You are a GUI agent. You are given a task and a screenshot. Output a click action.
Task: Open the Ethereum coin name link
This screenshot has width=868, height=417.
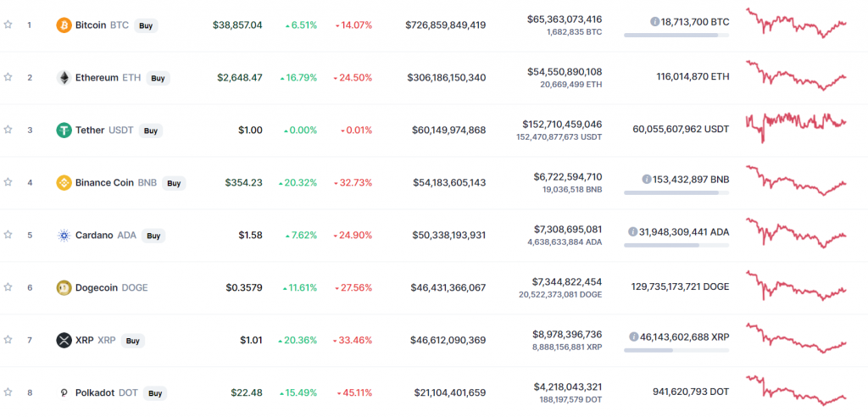click(x=97, y=78)
